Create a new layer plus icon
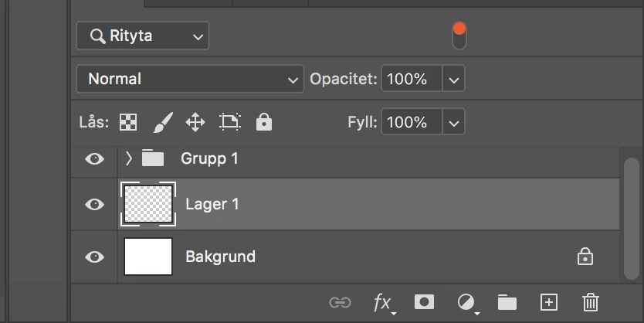This screenshot has height=323, width=644. point(548,302)
